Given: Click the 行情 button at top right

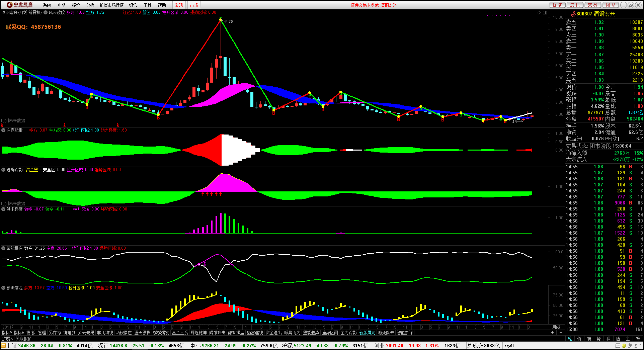Looking at the screenshot, I should 557,5.
